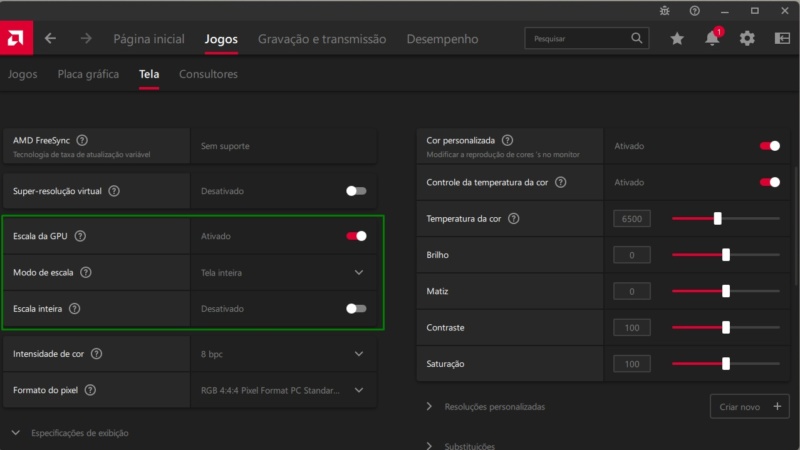Show help for Controle da temperatura da cor
Viewport: 800px width, 450px height.
[x=561, y=182]
